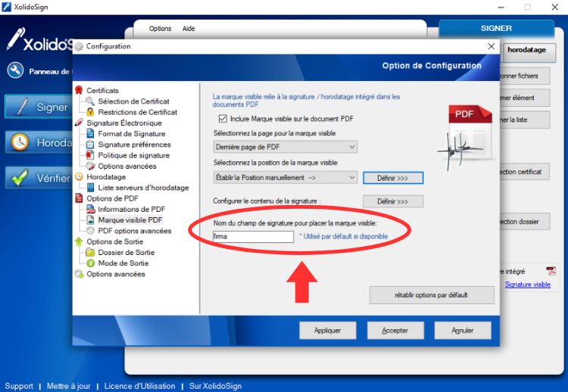Click icon beside Politique de signature
This screenshot has width=568, height=392.
(90, 155)
